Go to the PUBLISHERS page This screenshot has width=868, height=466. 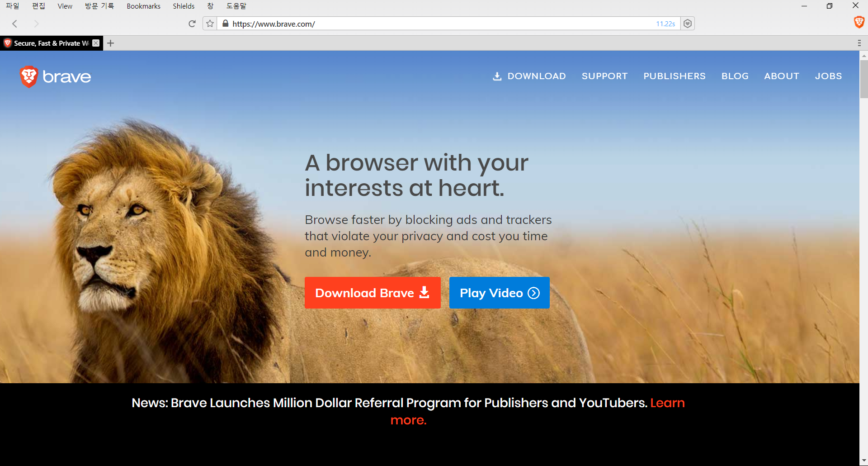click(x=675, y=76)
